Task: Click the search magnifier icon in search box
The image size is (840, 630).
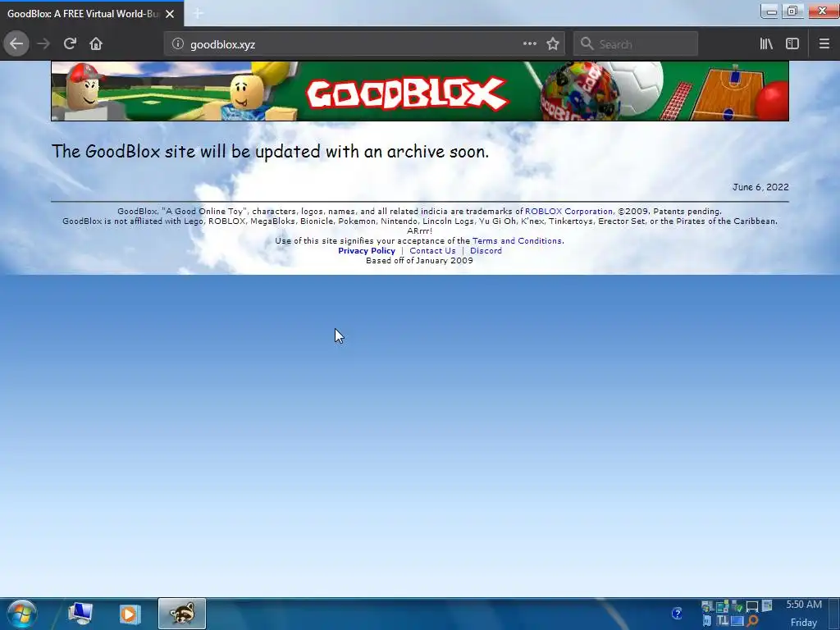Action: (587, 43)
